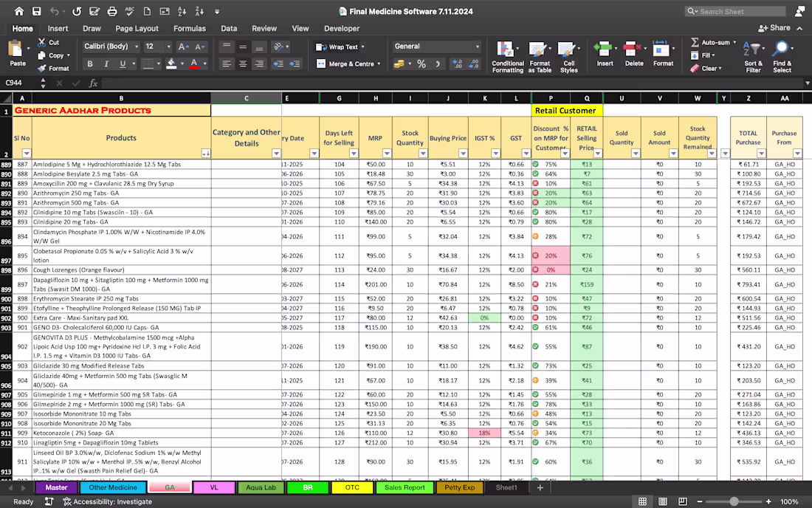Switch to Normal view icon
Image resolution: width=812 pixels, height=508 pixels.
(643, 502)
